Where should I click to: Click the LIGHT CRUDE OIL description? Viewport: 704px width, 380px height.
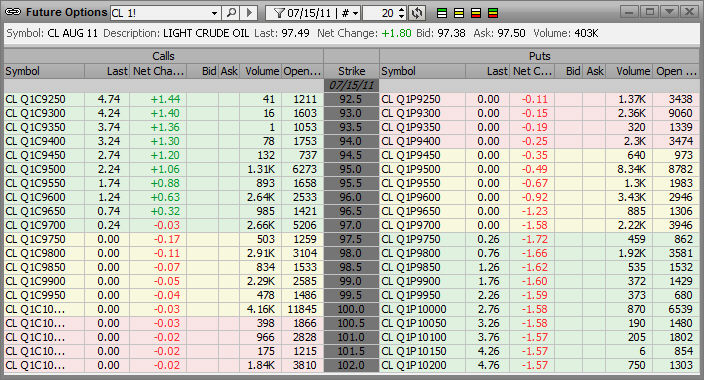206,33
